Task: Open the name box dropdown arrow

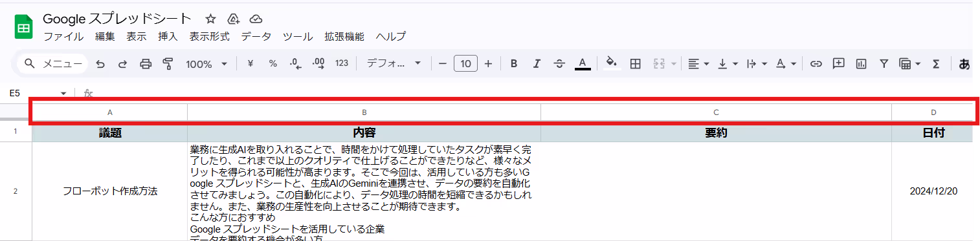Action: (x=63, y=94)
